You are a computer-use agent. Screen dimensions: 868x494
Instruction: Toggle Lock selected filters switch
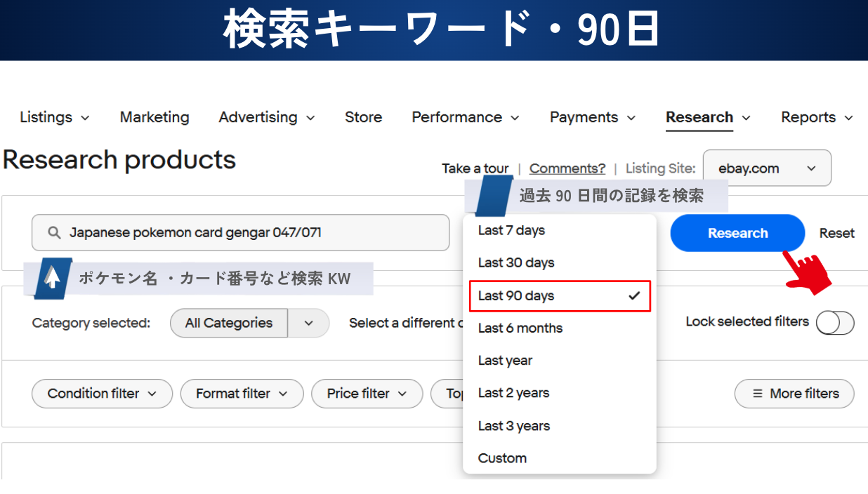tap(835, 323)
